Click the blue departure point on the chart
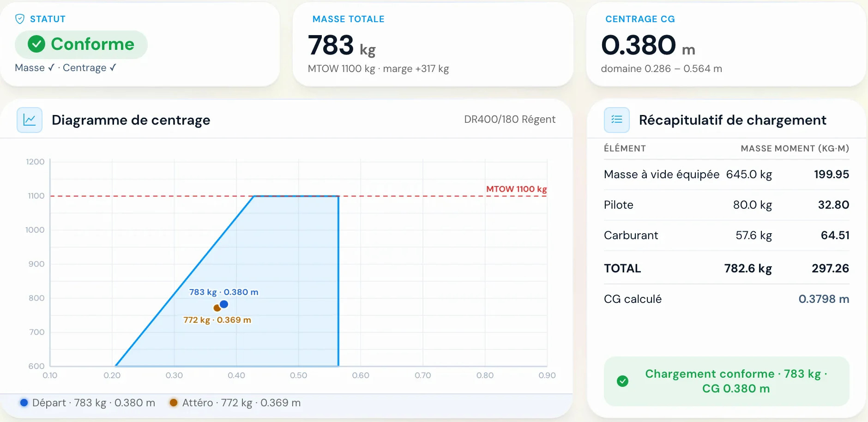 [224, 304]
